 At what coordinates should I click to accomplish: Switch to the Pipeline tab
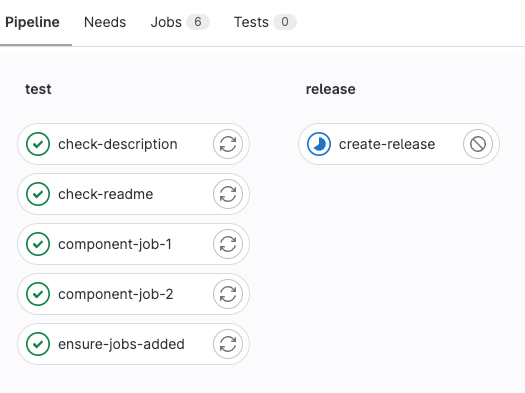pos(32,22)
